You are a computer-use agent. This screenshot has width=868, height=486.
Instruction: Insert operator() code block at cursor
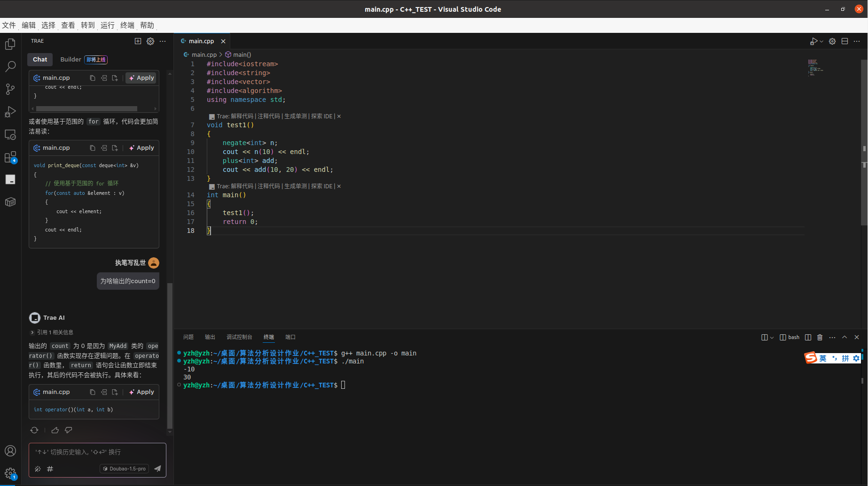coord(104,392)
